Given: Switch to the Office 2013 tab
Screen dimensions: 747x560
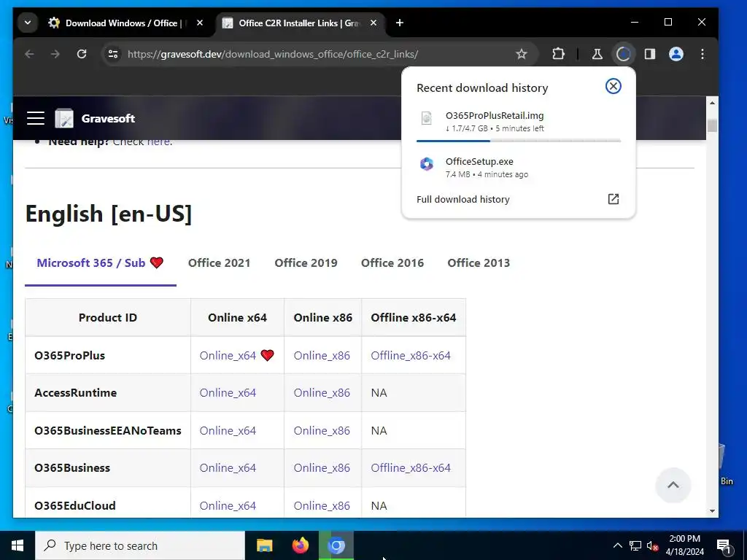Looking at the screenshot, I should [479, 262].
